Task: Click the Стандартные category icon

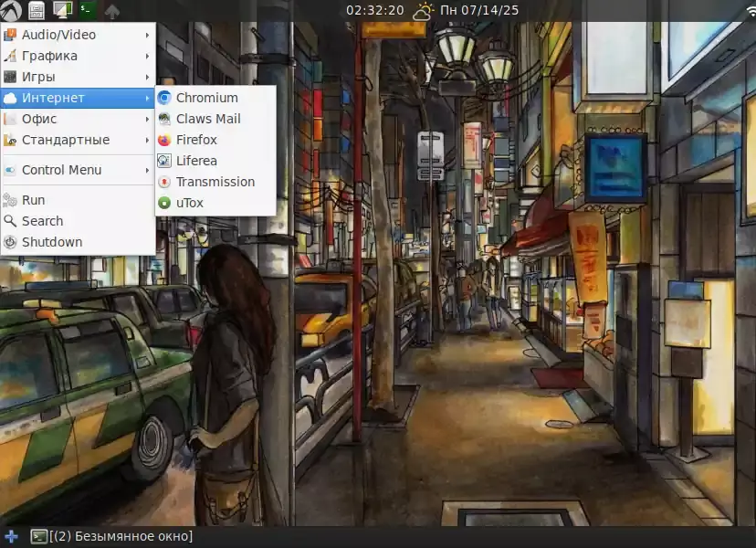Action: click(10, 141)
